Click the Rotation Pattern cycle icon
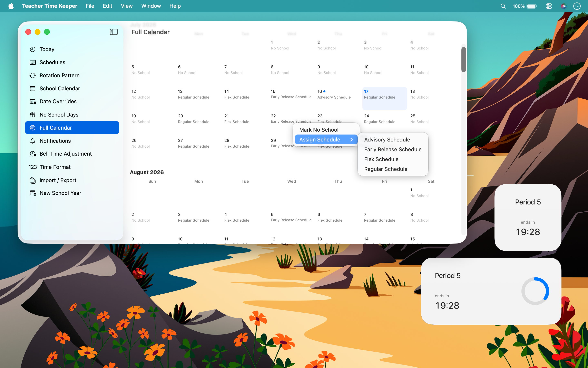This screenshot has height=368, width=588. tap(32, 75)
